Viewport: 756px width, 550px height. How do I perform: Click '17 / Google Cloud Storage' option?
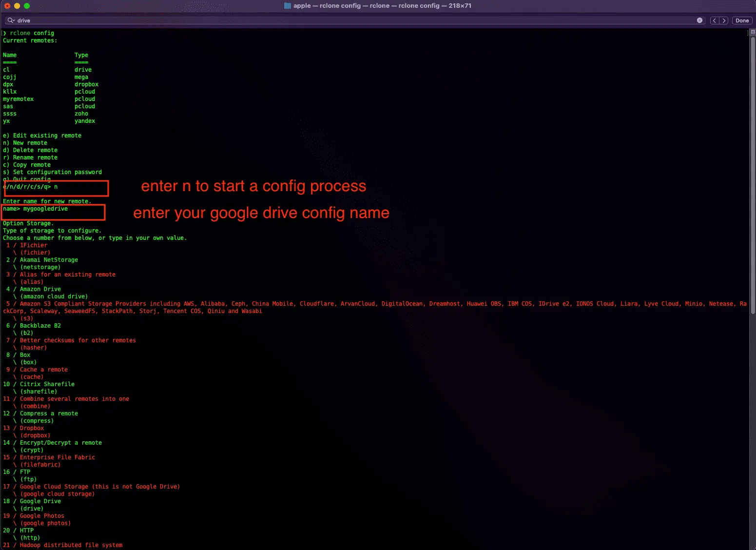(92, 487)
